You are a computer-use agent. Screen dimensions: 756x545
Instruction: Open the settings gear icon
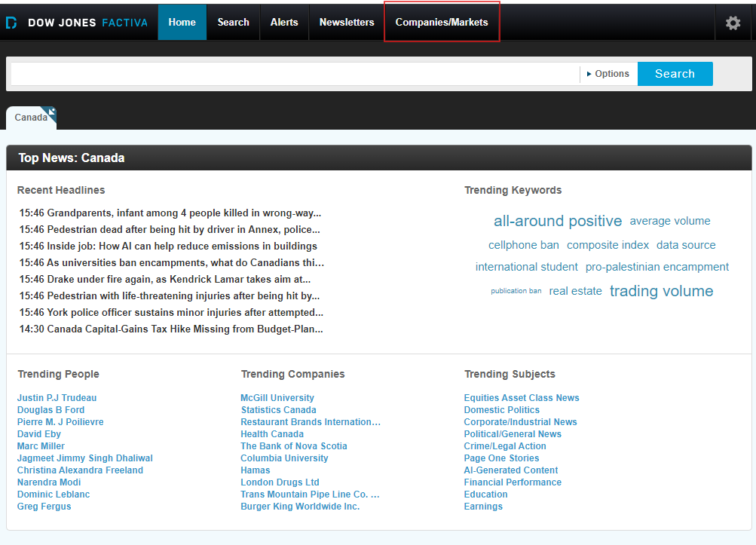click(733, 23)
